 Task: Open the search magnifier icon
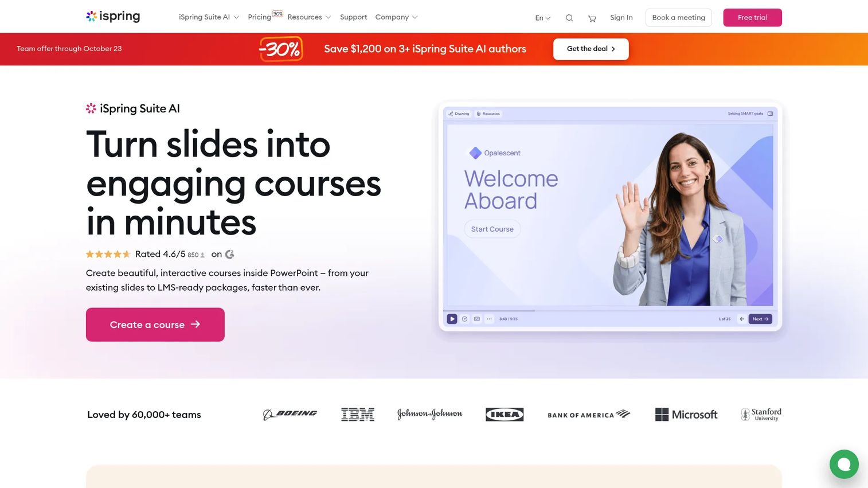point(569,18)
